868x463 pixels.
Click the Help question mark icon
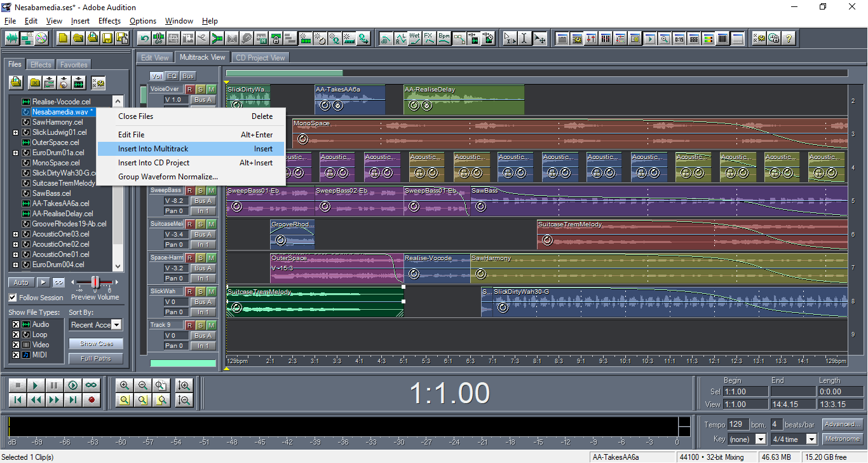tap(789, 38)
